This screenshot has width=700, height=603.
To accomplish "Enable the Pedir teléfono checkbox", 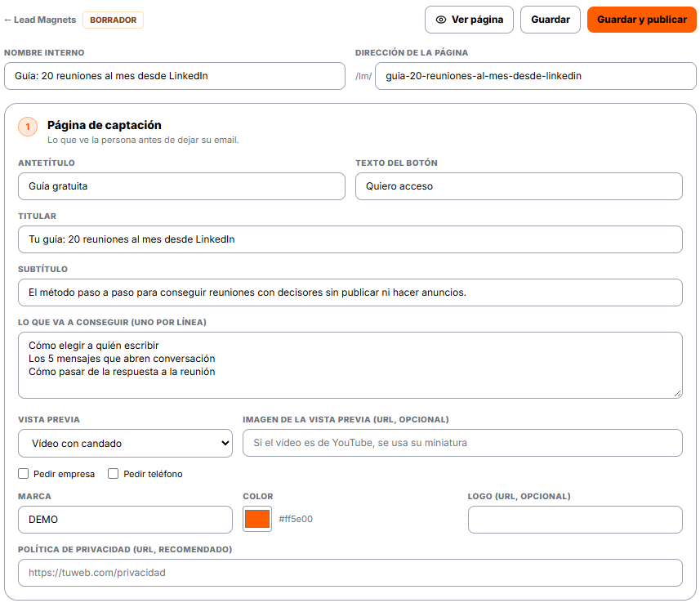I will (x=113, y=473).
